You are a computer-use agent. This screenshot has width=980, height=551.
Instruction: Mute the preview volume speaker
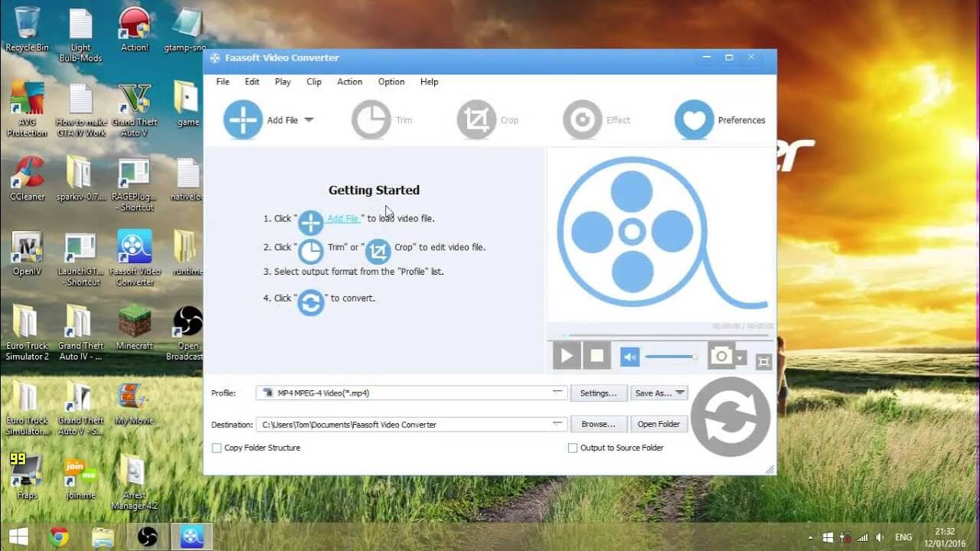point(629,357)
